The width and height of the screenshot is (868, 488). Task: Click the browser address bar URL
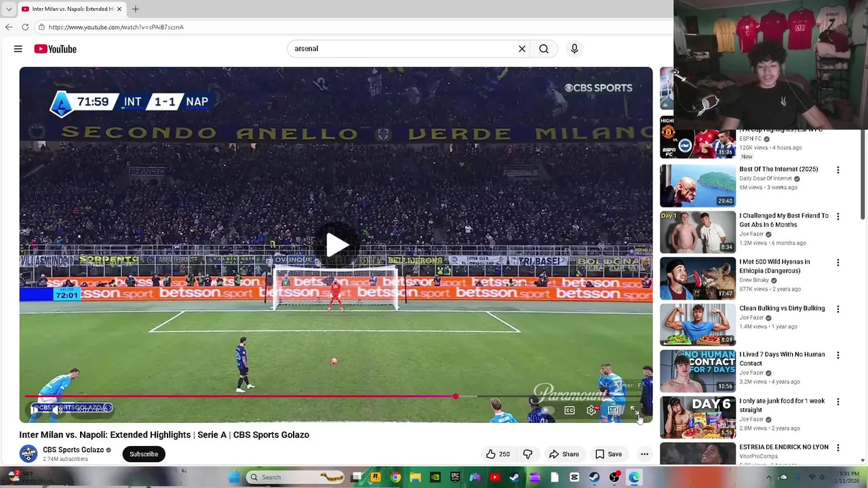point(116,27)
